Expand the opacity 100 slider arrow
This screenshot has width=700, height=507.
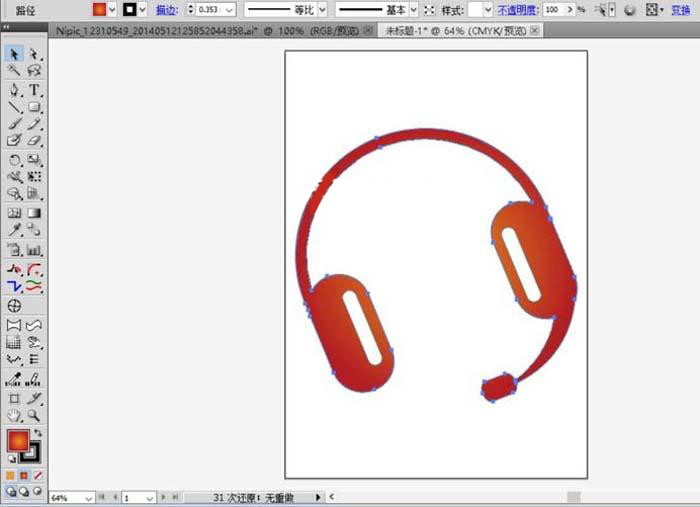pyautogui.click(x=570, y=9)
